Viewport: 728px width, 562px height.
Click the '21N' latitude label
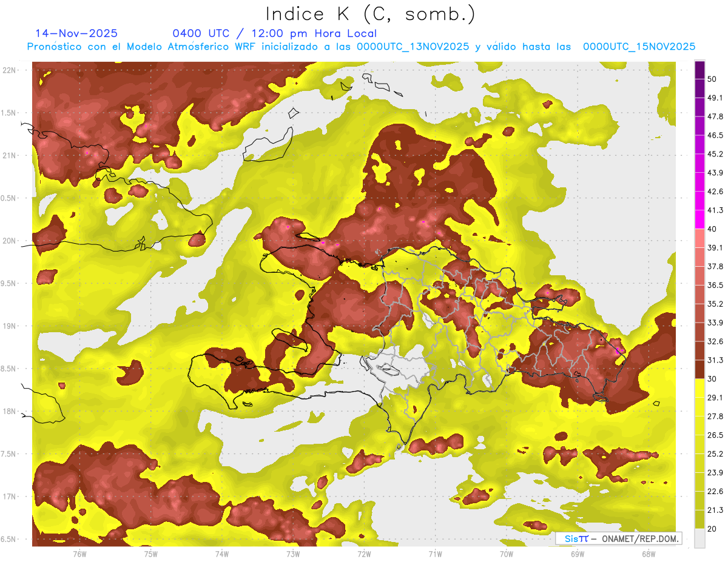point(10,156)
